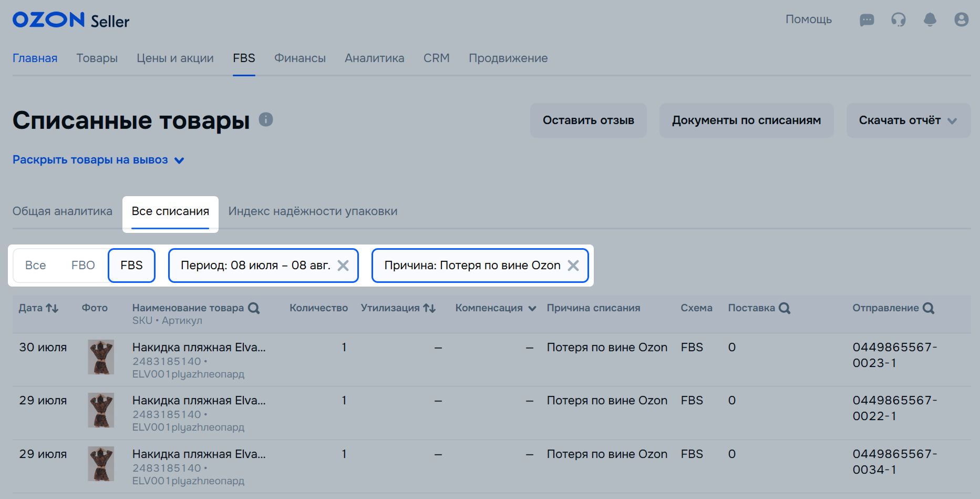The height and width of the screenshot is (499, 980).
Task: Click the 30 июля date cell
Action: pos(43,348)
